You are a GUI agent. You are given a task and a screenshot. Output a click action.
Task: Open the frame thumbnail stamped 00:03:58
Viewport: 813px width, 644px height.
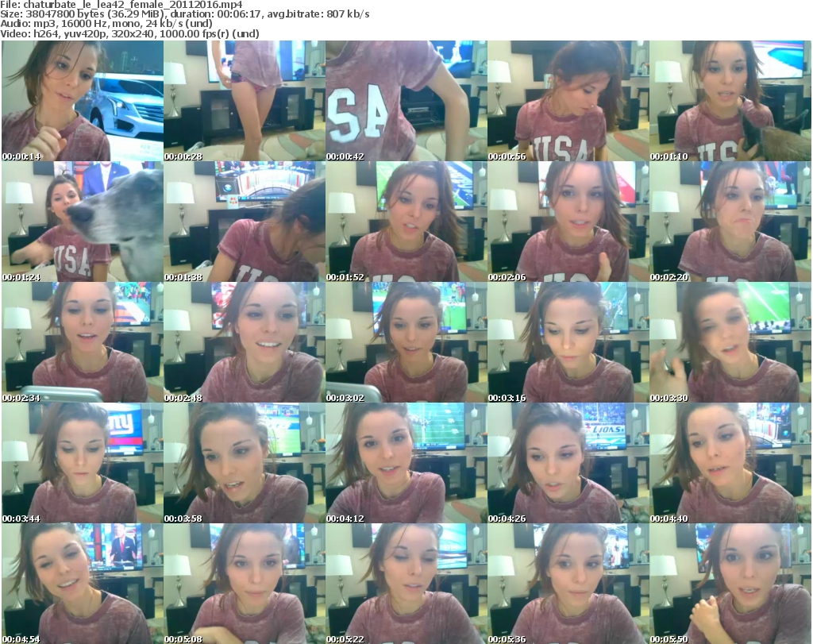(x=245, y=462)
